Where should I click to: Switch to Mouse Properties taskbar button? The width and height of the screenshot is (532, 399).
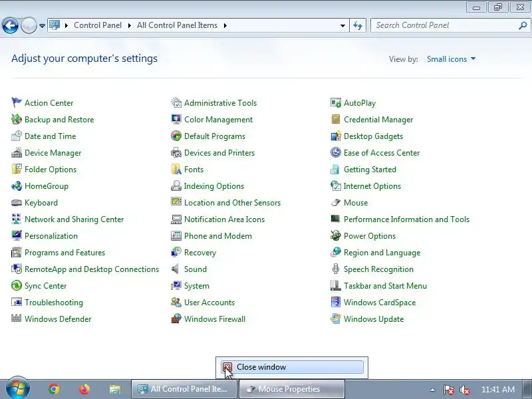coord(291,389)
